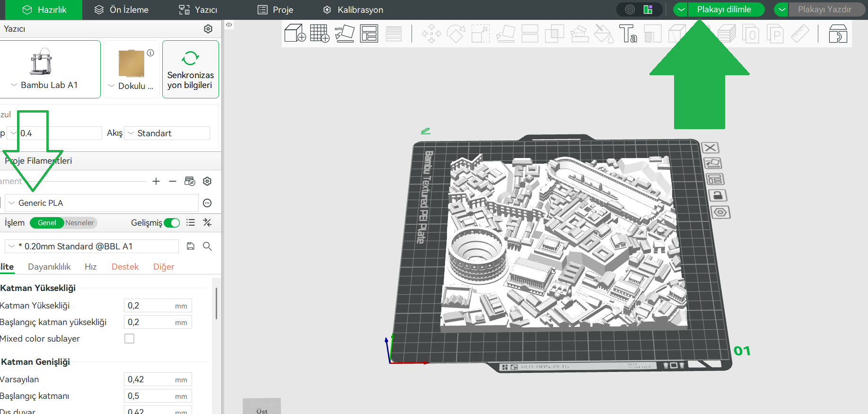868x414 pixels.
Task: Click the plate arrange side icon
Action: coord(715,180)
